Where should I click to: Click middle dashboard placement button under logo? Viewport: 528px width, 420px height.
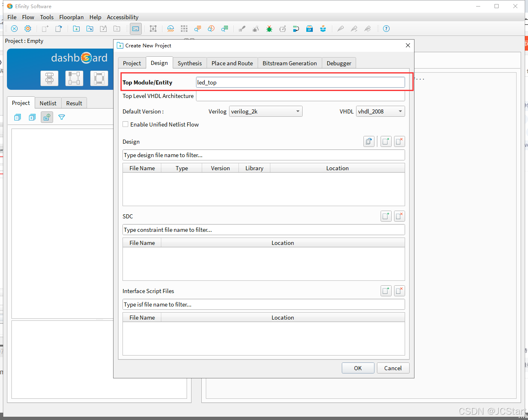(x=74, y=78)
